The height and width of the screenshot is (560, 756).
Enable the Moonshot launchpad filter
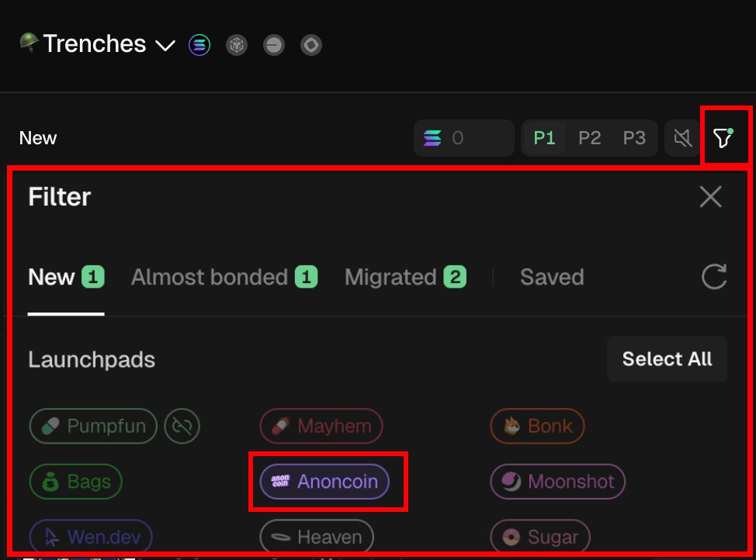coord(557,482)
